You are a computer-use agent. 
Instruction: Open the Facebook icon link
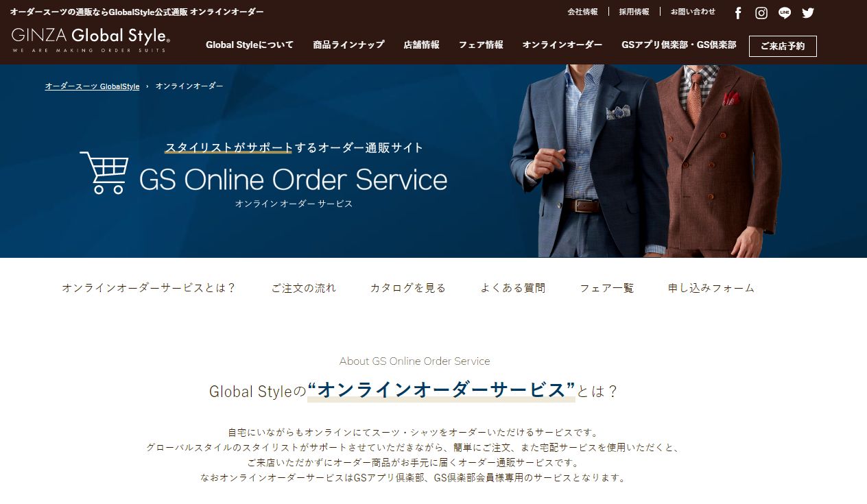738,13
